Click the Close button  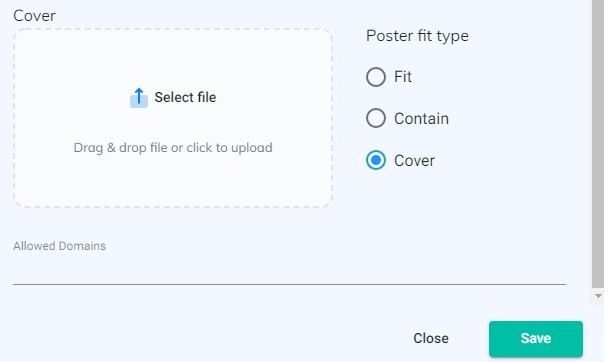pyautogui.click(x=431, y=338)
